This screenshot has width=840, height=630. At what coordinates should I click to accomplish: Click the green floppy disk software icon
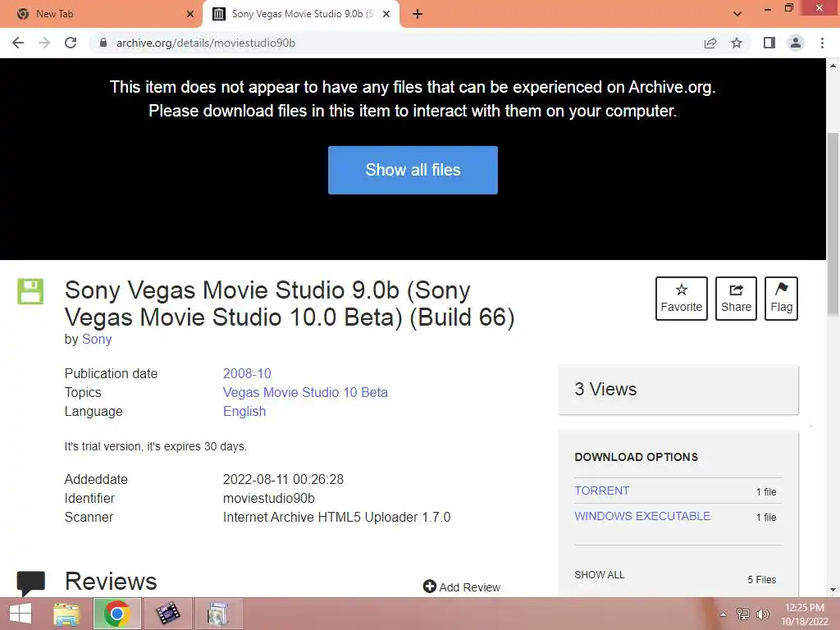30,291
